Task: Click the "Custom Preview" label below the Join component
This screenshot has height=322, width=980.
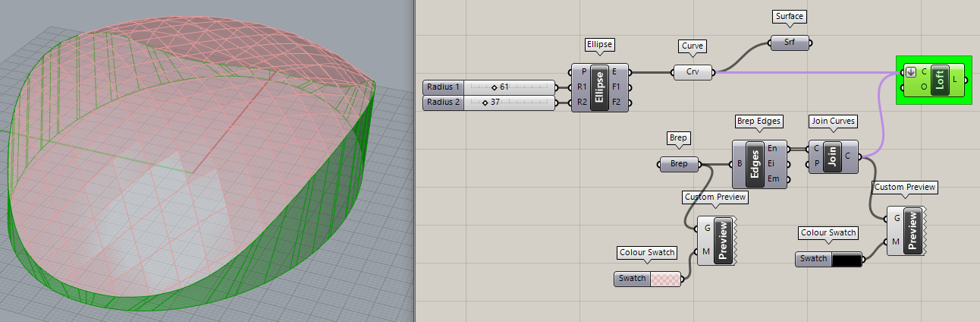Action: (x=906, y=186)
